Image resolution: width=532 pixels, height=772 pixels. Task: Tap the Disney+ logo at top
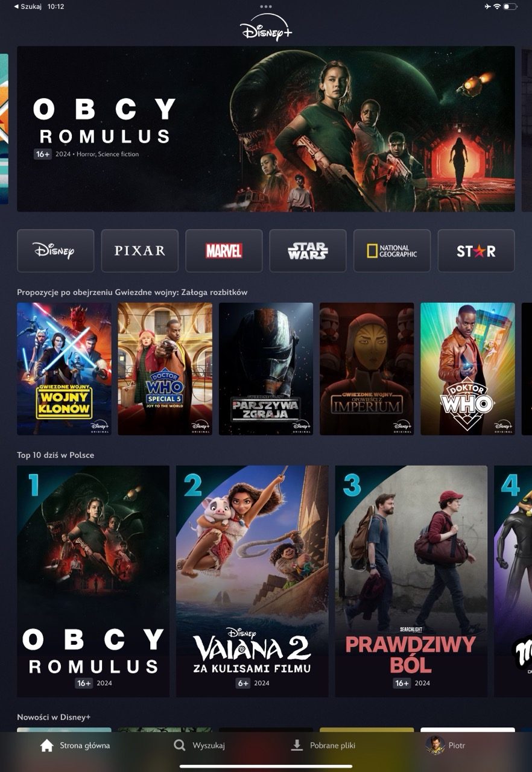(266, 28)
